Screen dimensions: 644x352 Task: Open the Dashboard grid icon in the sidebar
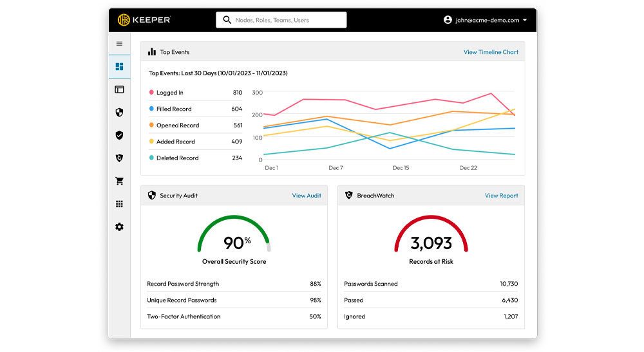(x=120, y=66)
